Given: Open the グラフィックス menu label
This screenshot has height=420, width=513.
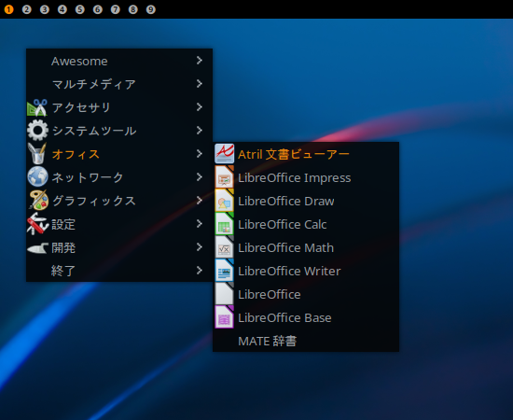Looking at the screenshot, I should (x=94, y=201).
